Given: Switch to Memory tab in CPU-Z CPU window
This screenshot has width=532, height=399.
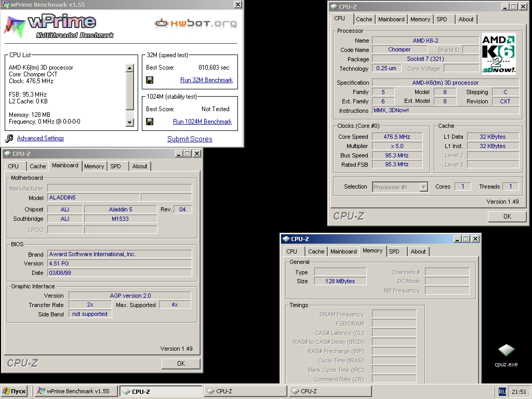Looking at the screenshot, I should tap(420, 19).
